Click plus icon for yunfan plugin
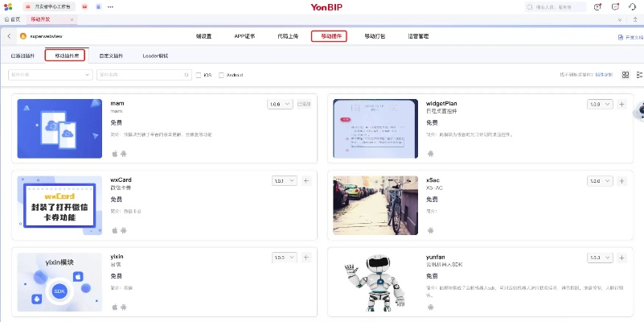Viewport: 644px width, 322px height. click(x=621, y=258)
